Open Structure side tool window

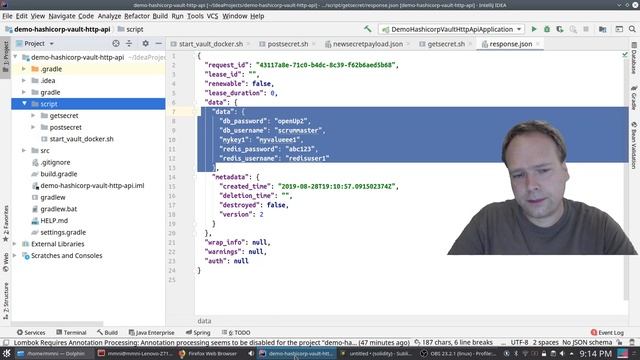click(x=6, y=301)
